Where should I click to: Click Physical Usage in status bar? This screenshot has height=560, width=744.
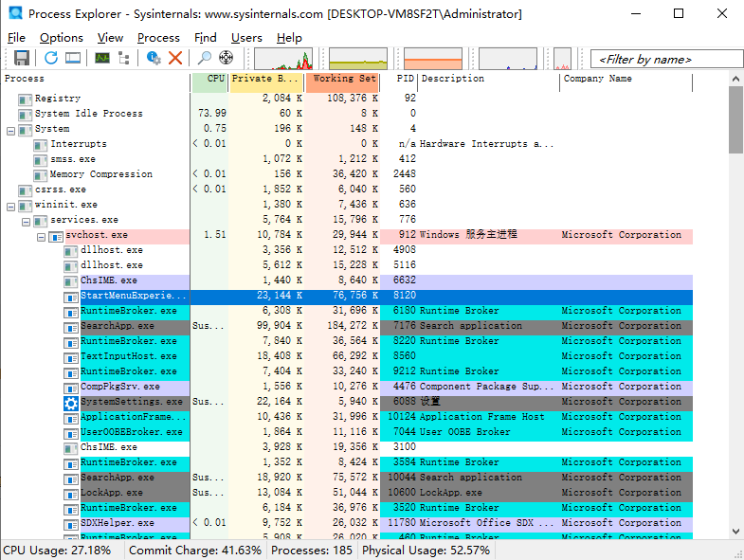coord(426,551)
